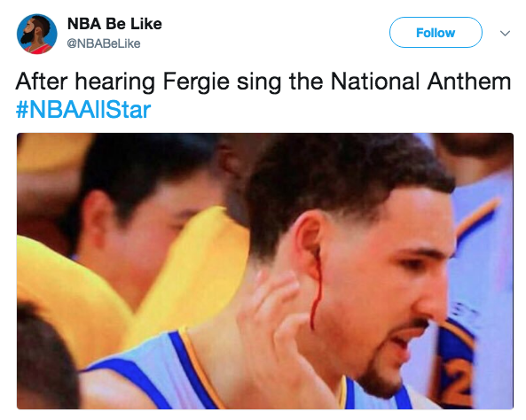Viewport: 526px width, 420px height.
Task: Open the tweet options chevron dropdown
Action: click(505, 33)
